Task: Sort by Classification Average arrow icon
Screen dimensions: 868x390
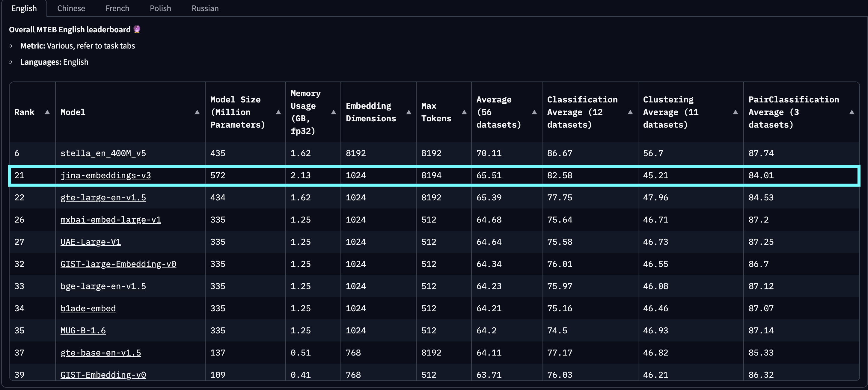Action: click(630, 112)
